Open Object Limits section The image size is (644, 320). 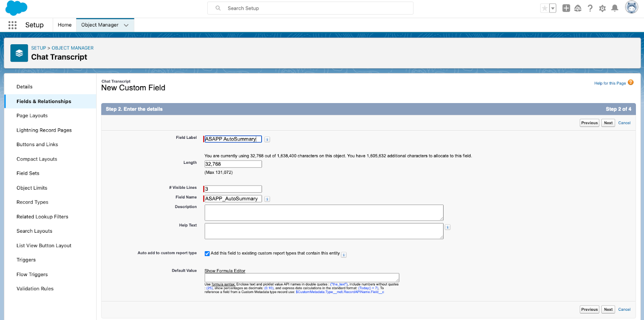tap(32, 188)
